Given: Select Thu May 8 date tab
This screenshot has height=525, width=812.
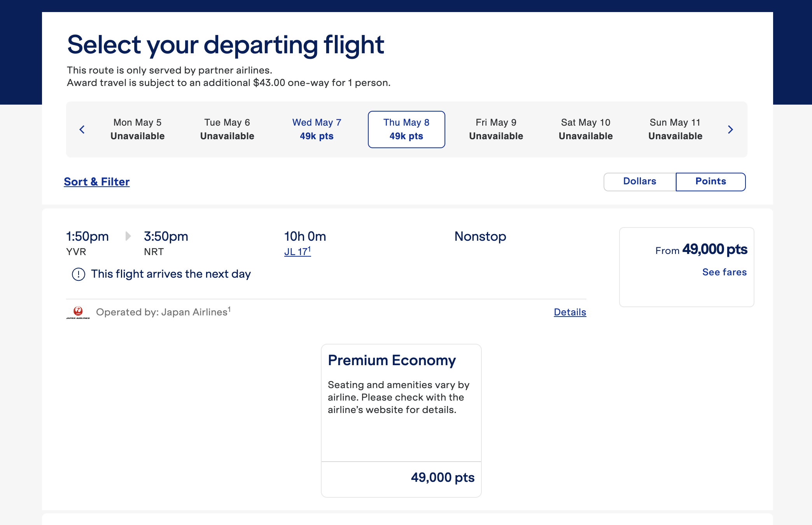Looking at the screenshot, I should (x=406, y=129).
